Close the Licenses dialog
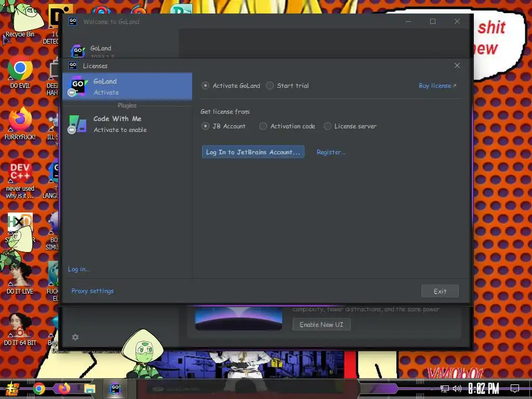 [457, 65]
